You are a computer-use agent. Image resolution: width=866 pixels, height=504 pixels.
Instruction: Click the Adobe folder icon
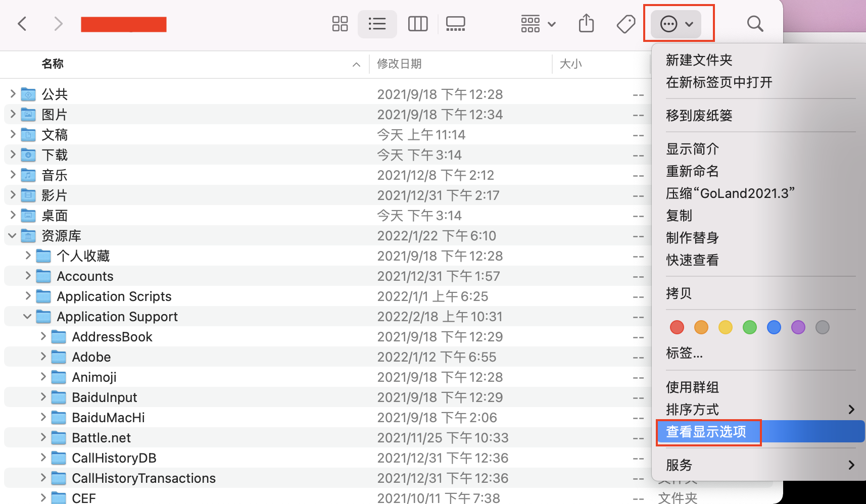coord(59,357)
